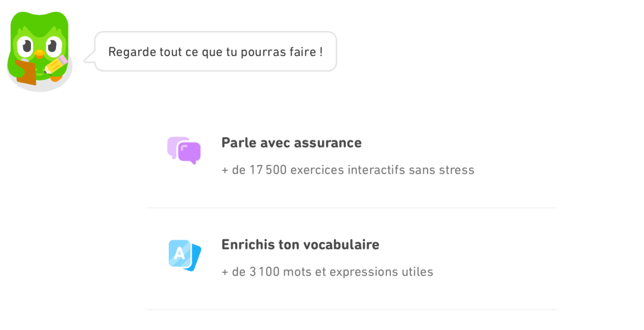Select the "Enrichis ton vocabulaire" heading
The width and height of the screenshot is (644, 330).
click(300, 244)
